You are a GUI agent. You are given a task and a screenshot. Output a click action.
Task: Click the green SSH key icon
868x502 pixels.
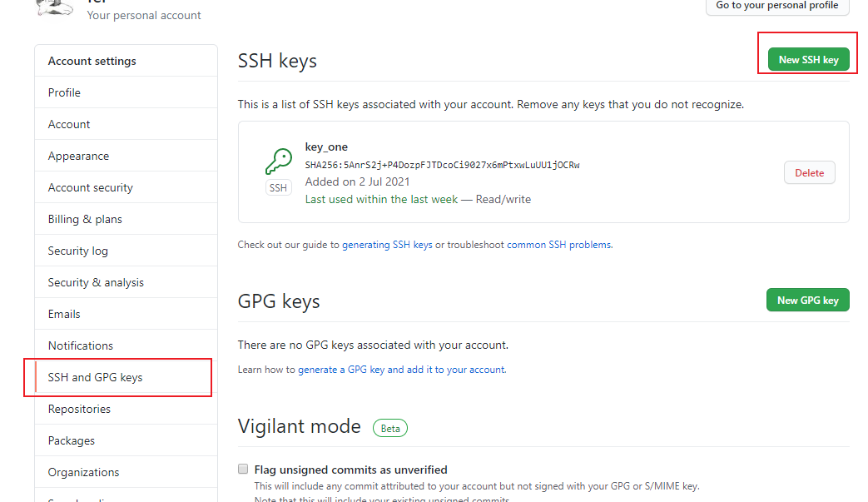[x=279, y=161]
